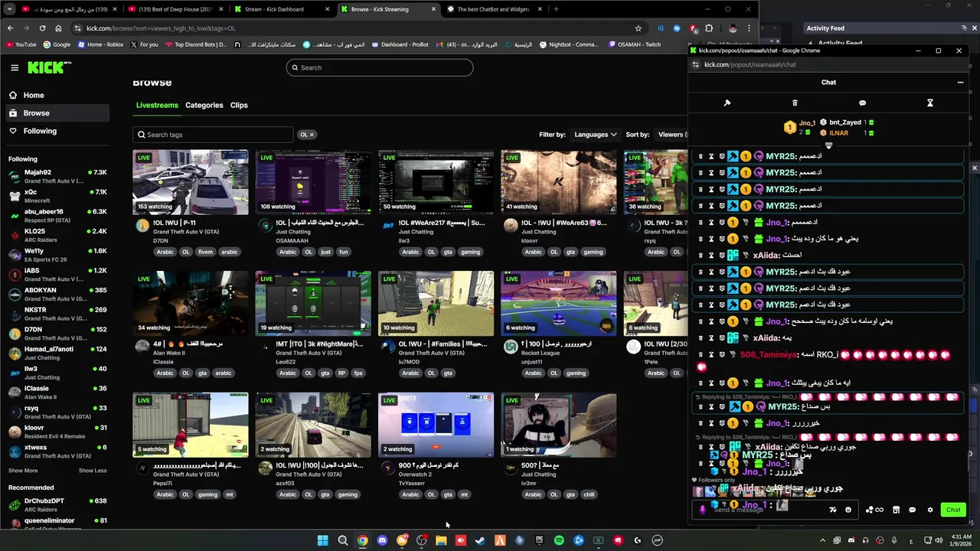The width and height of the screenshot is (980, 551).
Task: Open the Rocket League stream thumbnail
Action: 559,304
